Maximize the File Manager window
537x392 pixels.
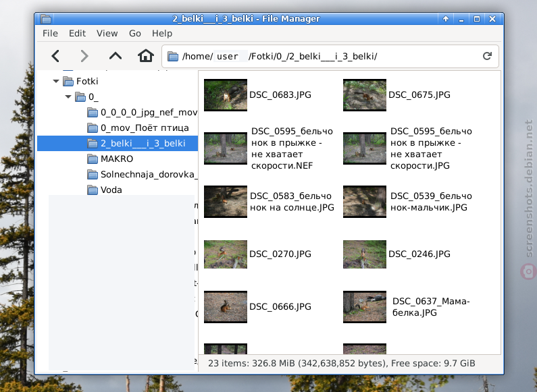tap(476, 19)
